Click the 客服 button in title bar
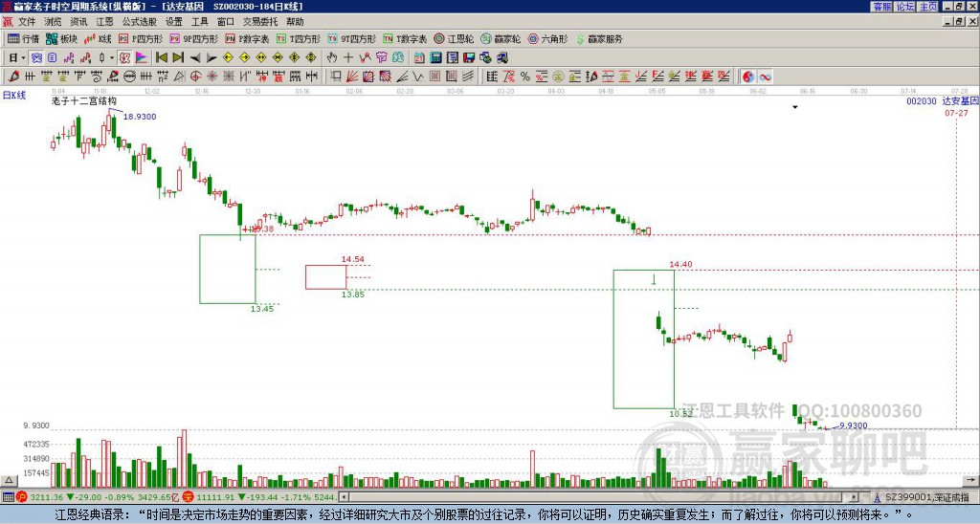 881,7
